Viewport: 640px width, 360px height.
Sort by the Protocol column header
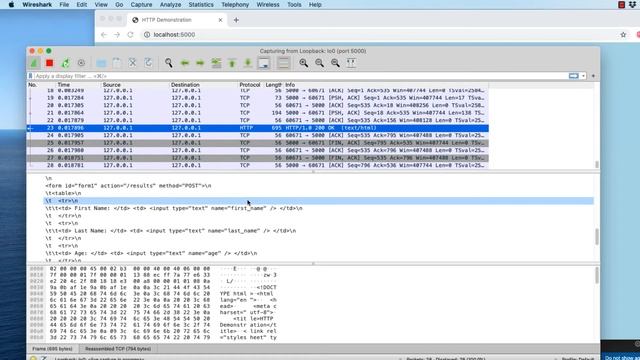(x=250, y=85)
